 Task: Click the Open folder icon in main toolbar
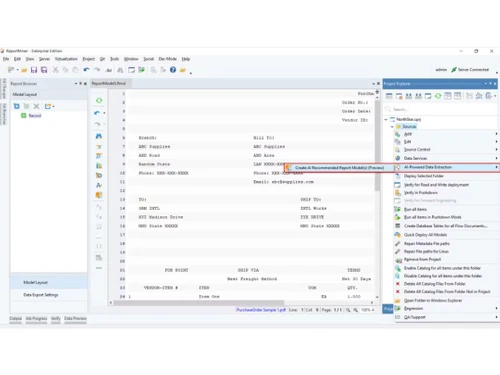24,70
